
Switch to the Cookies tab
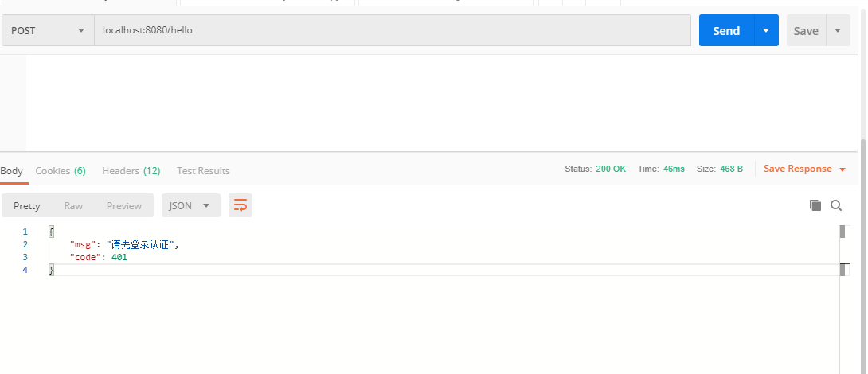point(61,171)
